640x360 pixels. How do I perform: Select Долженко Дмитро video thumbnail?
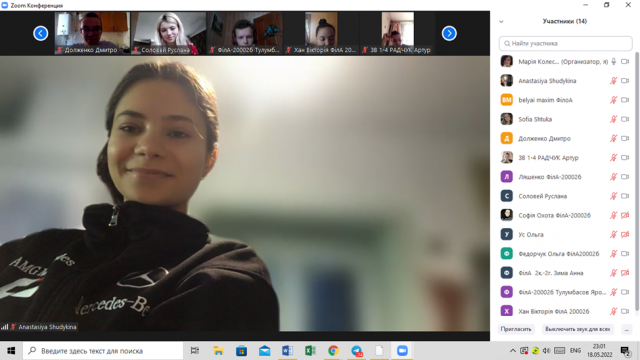tap(92, 33)
